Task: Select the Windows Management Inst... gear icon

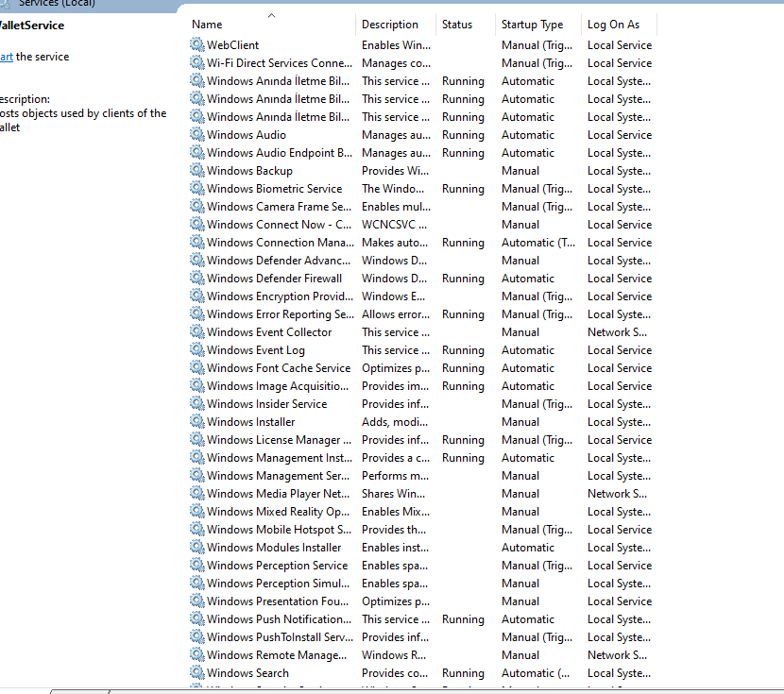Action: [x=197, y=458]
